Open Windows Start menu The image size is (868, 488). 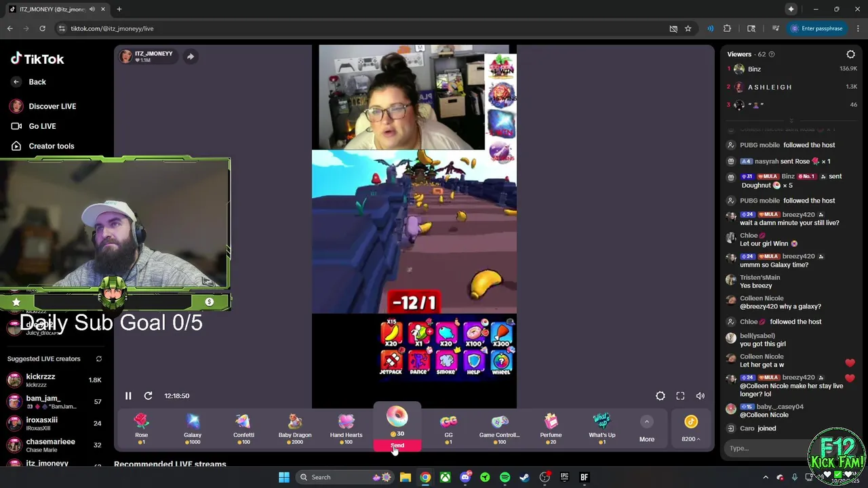[284, 477]
